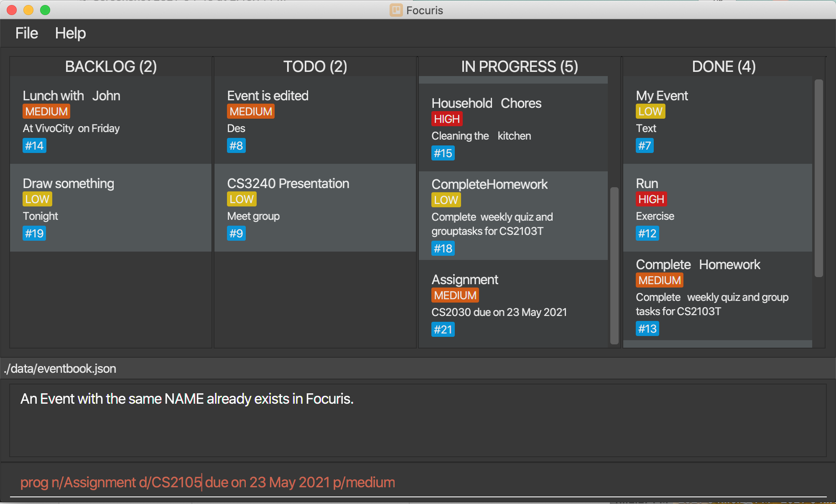Image resolution: width=836 pixels, height=504 pixels.
Task: Select the CompleteHomework card in progress
Action: [x=513, y=216]
